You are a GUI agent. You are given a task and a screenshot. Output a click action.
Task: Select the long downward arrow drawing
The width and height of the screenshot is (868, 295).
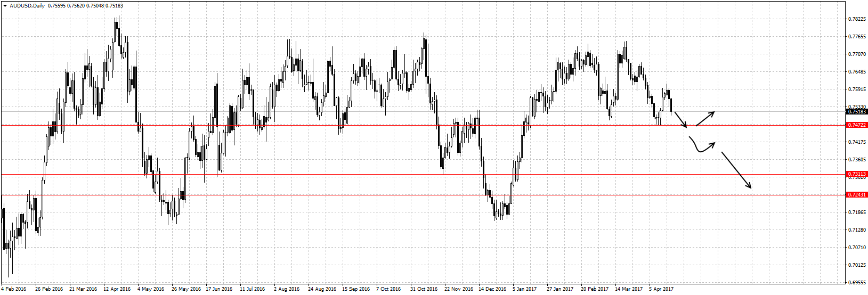(736, 170)
